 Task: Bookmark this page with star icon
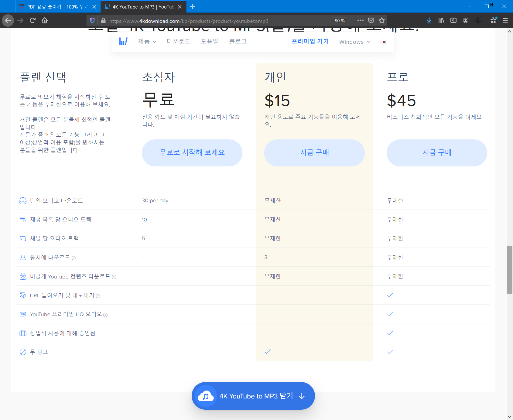382,20
